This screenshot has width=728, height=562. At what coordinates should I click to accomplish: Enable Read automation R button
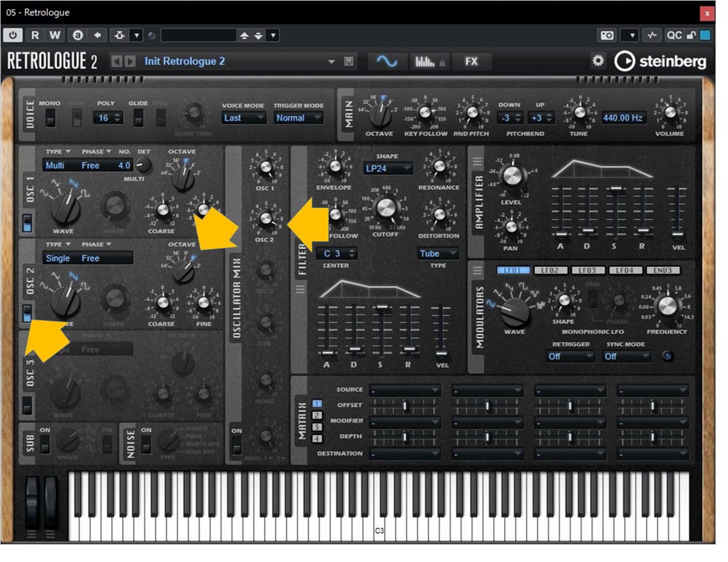[35, 35]
